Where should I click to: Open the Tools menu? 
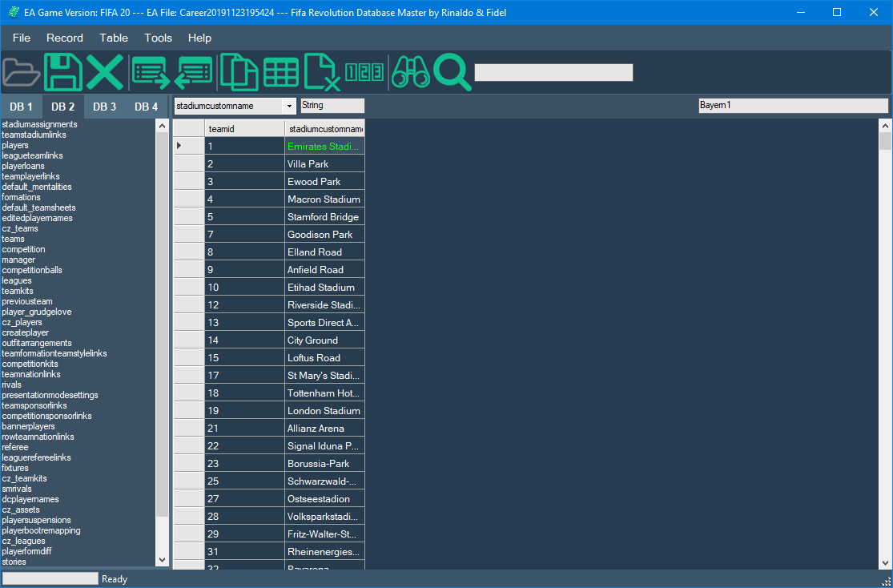tap(159, 38)
